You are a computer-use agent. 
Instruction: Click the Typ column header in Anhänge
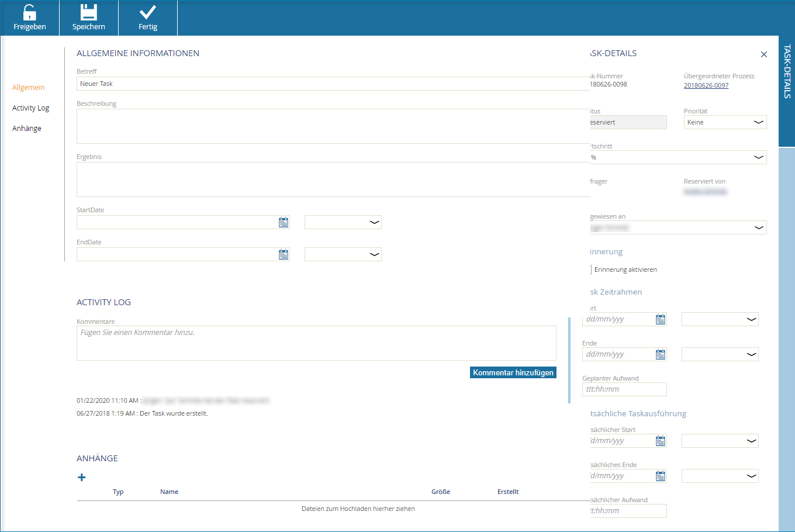(x=118, y=492)
